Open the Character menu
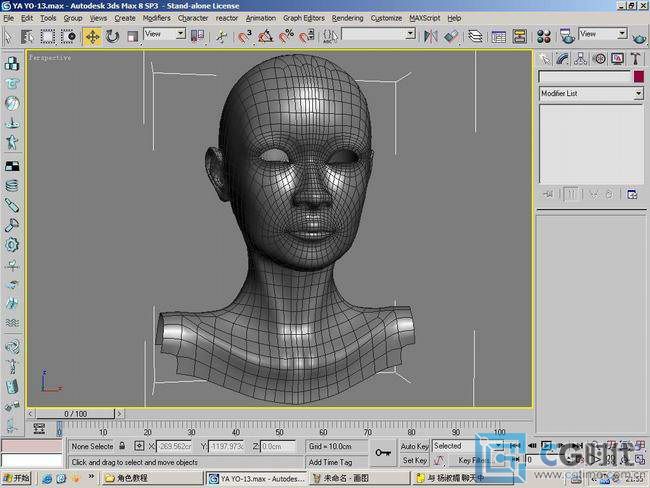Screen dimensions: 650x488 193,18
